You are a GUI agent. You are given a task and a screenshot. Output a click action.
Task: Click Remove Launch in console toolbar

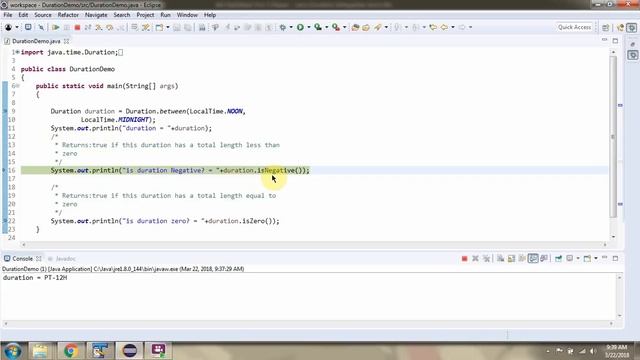pyautogui.click(x=475, y=258)
